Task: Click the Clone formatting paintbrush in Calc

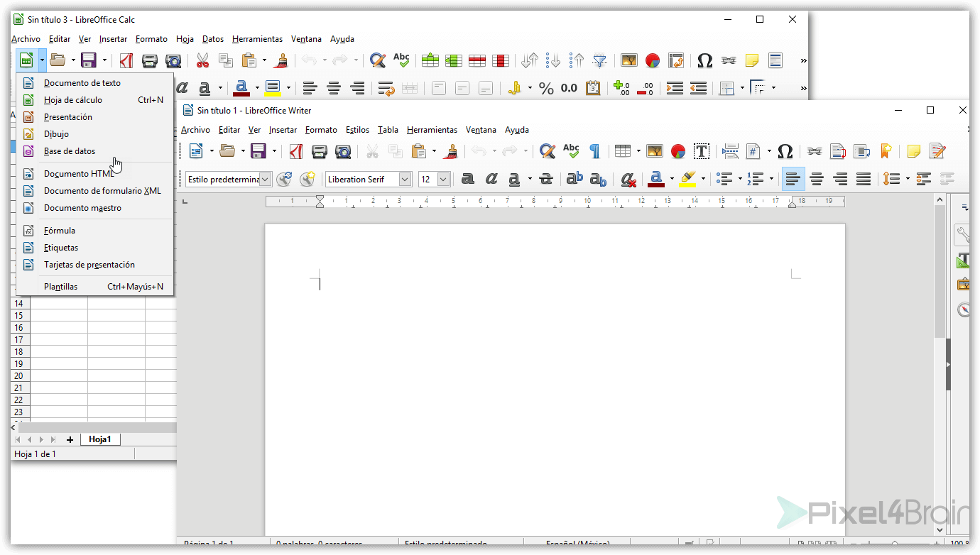Action: click(281, 61)
